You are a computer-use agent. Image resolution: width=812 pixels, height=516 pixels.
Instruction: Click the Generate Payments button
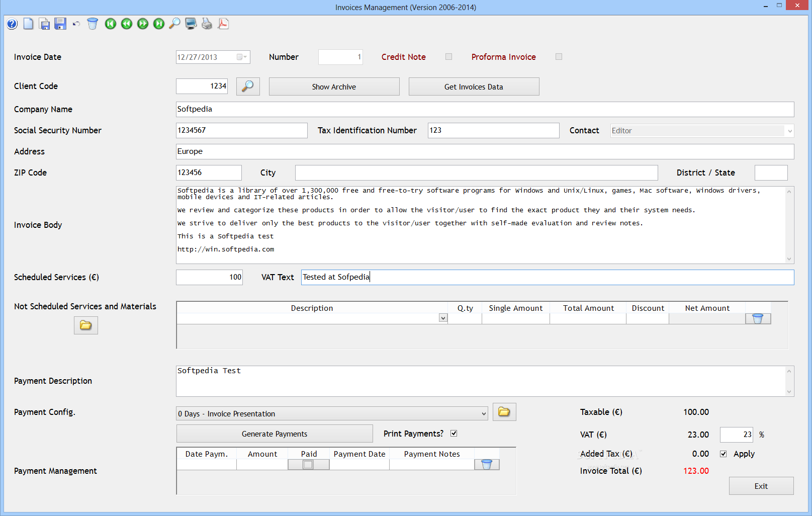tap(275, 434)
